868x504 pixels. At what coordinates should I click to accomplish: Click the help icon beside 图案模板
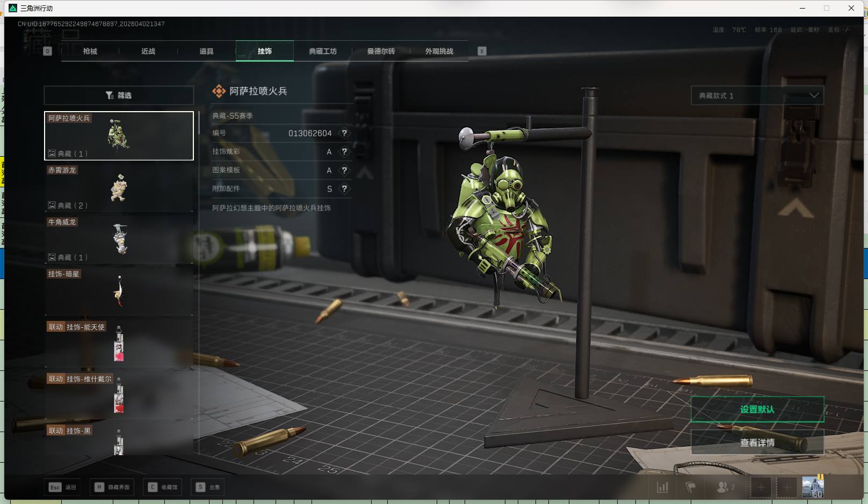pos(344,170)
